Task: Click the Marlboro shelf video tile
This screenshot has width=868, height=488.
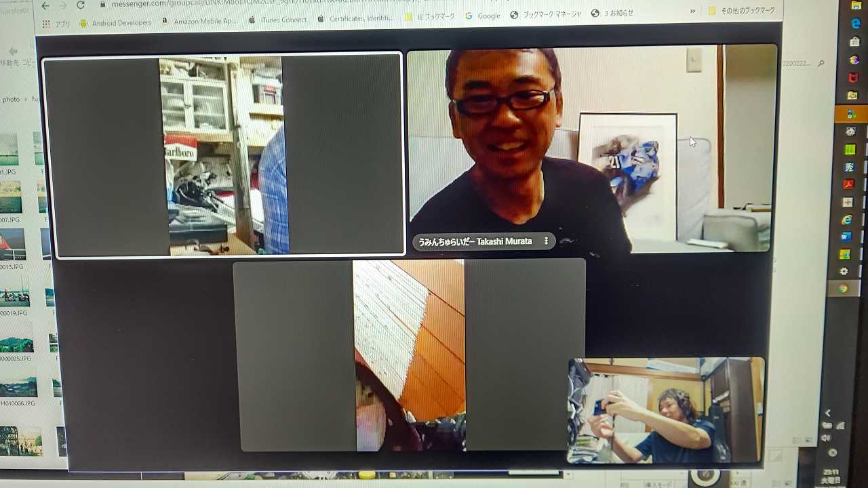Action: (224, 155)
